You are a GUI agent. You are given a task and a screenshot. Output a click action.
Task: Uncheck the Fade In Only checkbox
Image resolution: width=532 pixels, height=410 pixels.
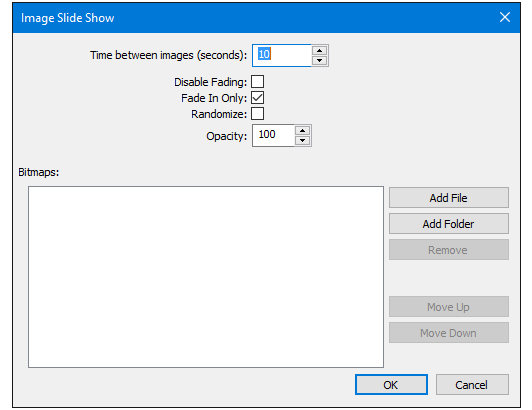pyautogui.click(x=258, y=98)
